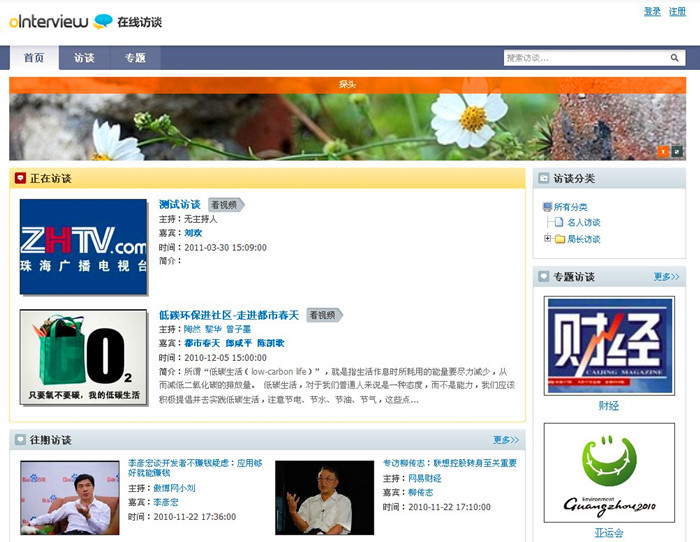Click guest 李彦宏 link
Screen dimensions: 700x542
(x=166, y=502)
